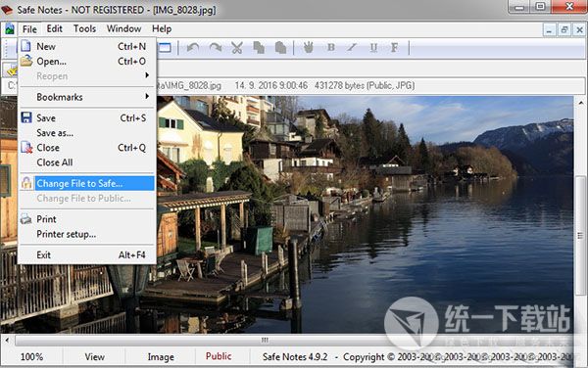Open the Font settings F icon
588x368 pixels.
394,48
